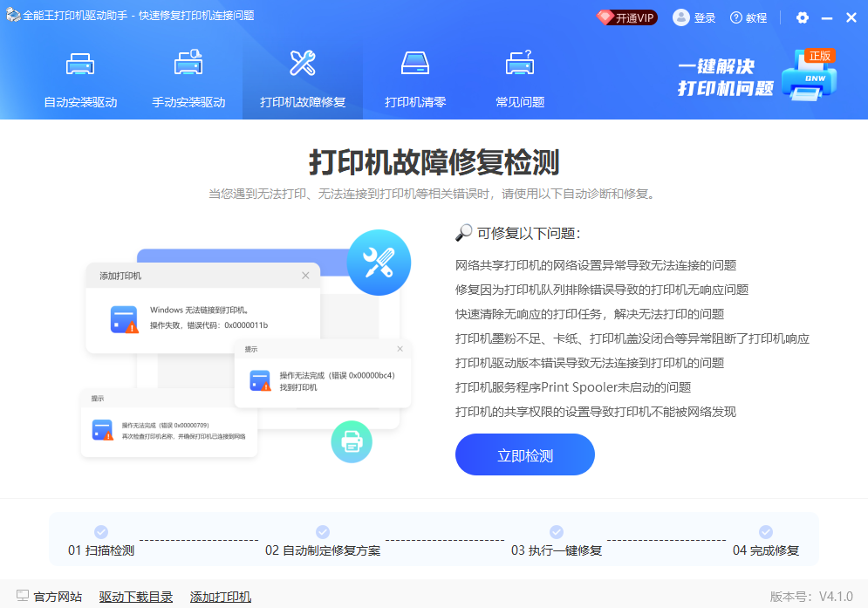The image size is (868, 608).
Task: Open the 自动安装驱动 printer icon tab
Action: (x=80, y=65)
